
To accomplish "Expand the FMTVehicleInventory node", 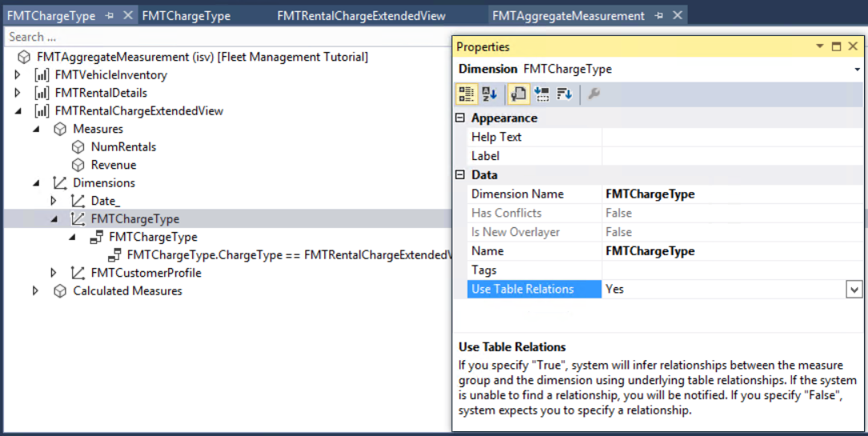I will [x=18, y=74].
